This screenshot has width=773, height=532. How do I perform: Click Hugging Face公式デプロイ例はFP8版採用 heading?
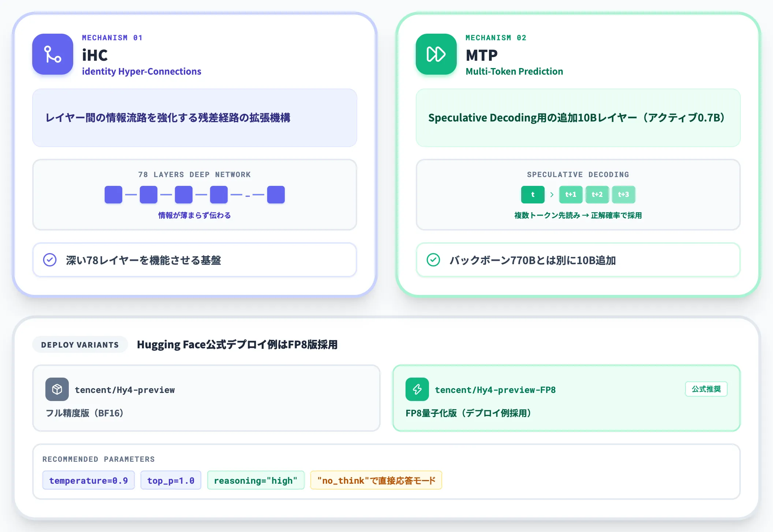click(x=237, y=345)
